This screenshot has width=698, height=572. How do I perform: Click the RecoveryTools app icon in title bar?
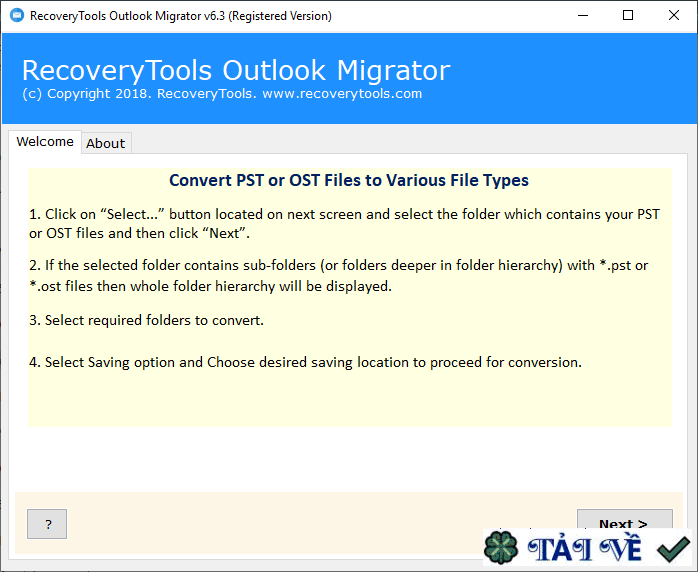pyautogui.click(x=17, y=16)
